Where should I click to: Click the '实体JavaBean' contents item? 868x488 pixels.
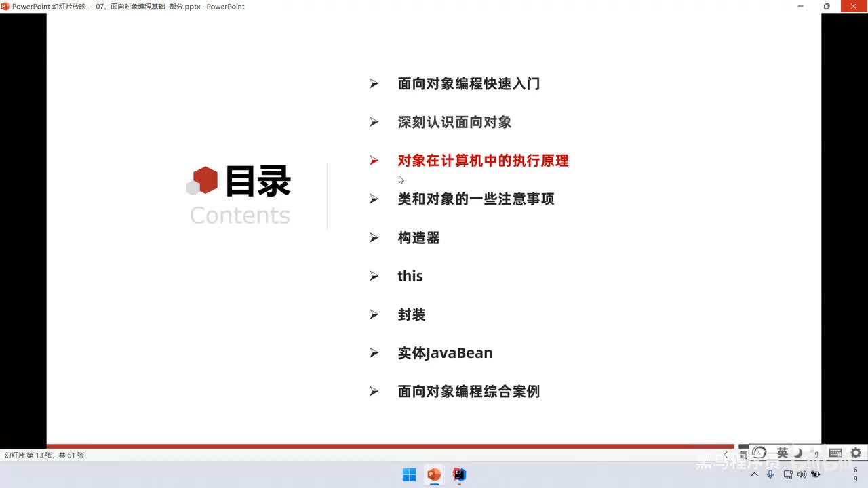(445, 353)
